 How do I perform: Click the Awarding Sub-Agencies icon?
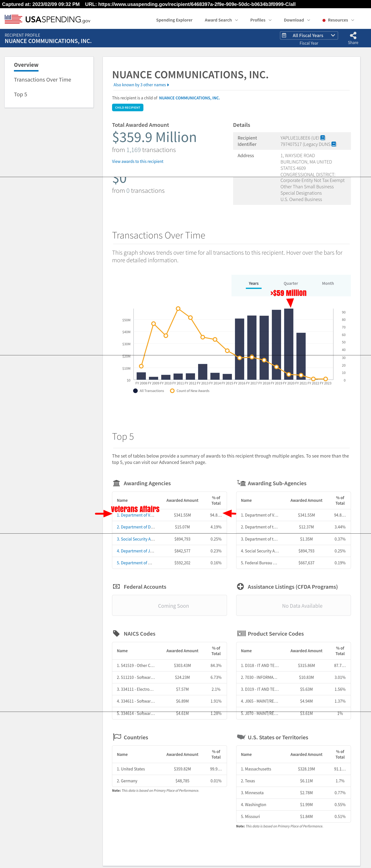(241, 483)
